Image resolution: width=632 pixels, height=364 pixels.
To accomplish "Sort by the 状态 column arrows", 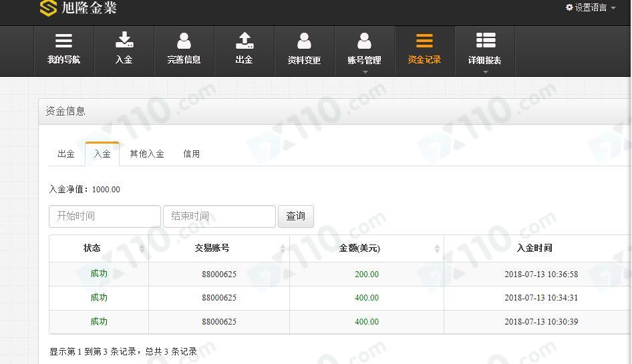I will coord(142,248).
